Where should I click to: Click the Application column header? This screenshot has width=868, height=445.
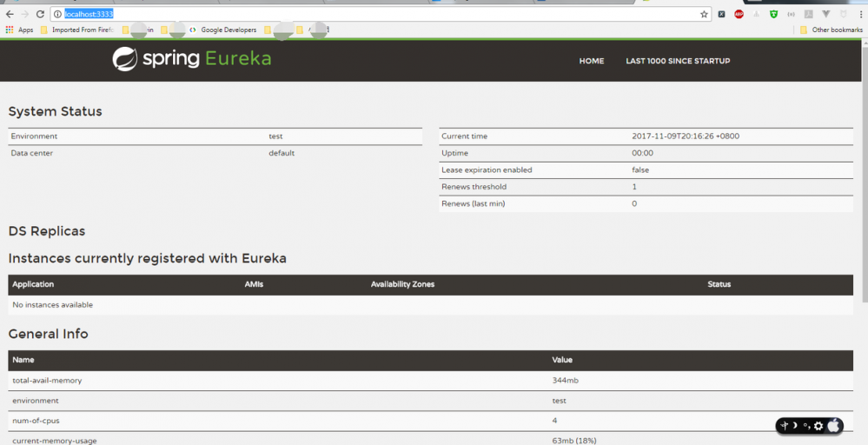pos(33,284)
